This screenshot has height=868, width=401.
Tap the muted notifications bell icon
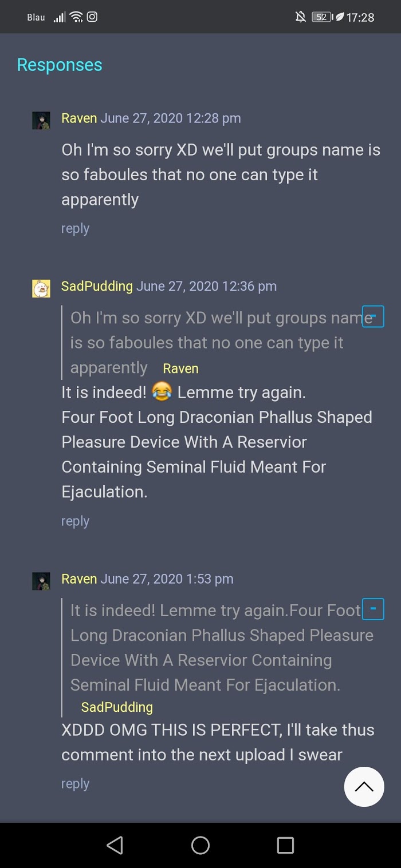(300, 17)
